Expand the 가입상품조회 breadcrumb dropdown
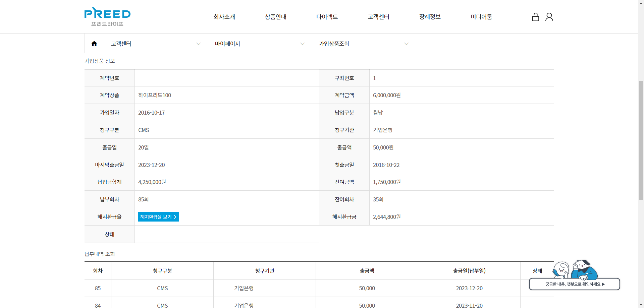Viewport: 644px width, 308px height. coord(364,44)
